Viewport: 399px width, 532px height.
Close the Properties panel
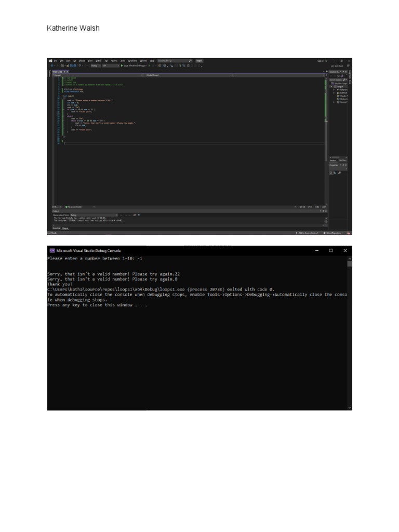[x=345, y=165]
